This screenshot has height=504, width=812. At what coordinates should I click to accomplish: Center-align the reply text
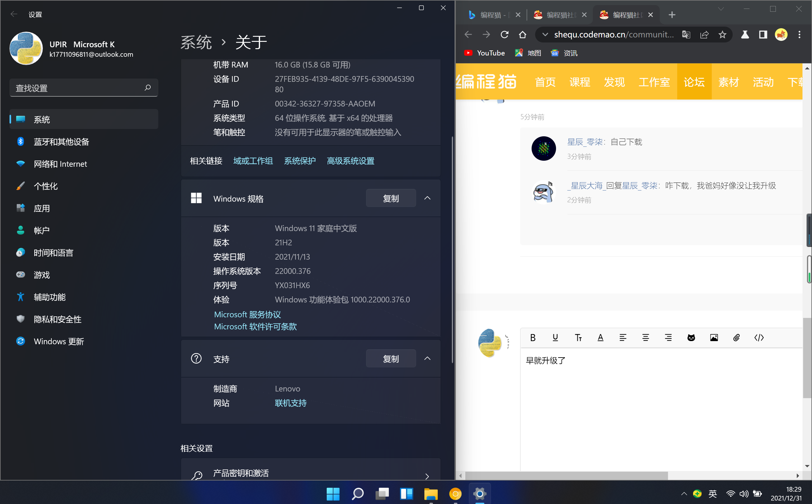tap(645, 338)
